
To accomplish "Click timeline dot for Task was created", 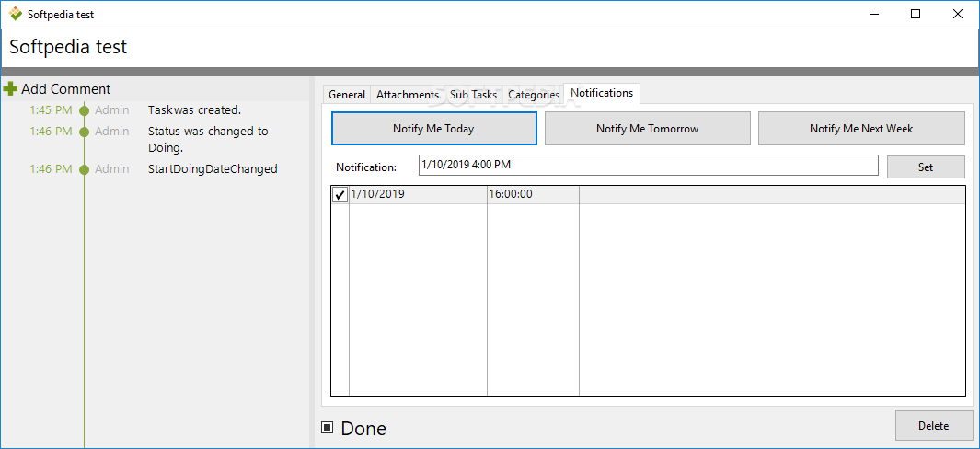I will [x=85, y=110].
